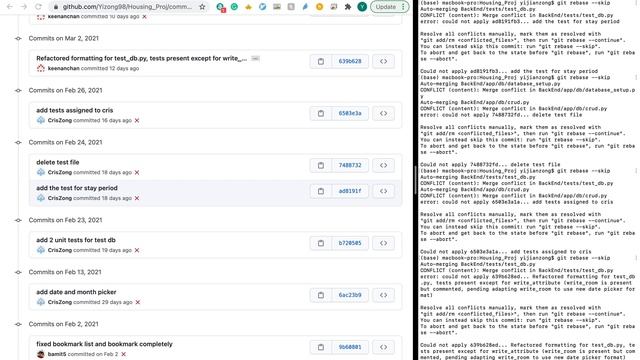640x360 pixels.
Task: Copy full SHA for commit 6ac23b9
Action: (321, 295)
